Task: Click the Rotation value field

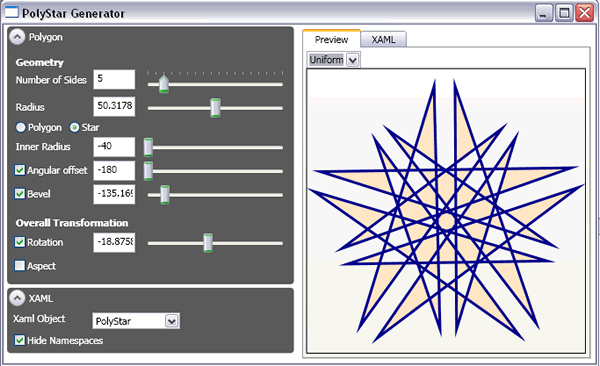Action: pos(114,242)
